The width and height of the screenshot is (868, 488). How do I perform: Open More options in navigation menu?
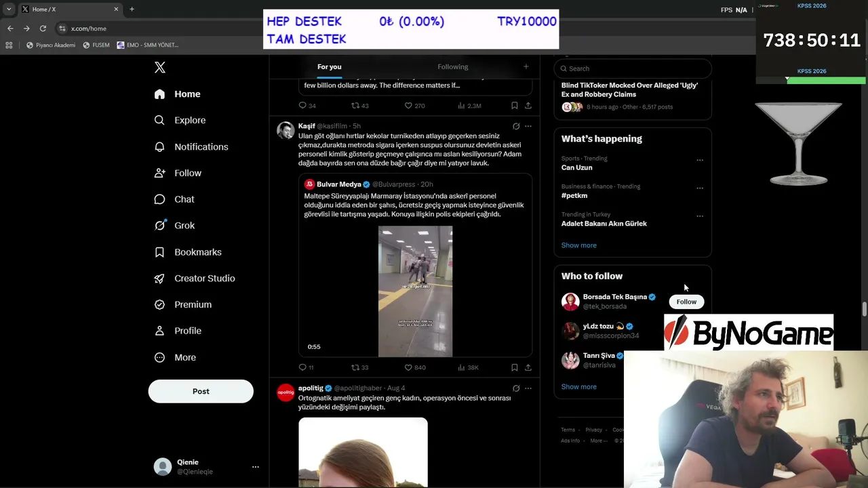point(174,357)
